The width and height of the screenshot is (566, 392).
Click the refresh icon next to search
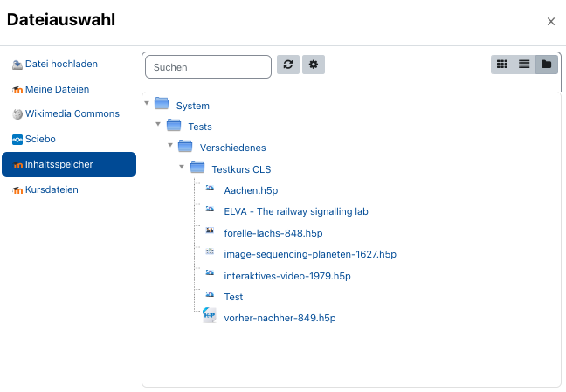click(287, 65)
